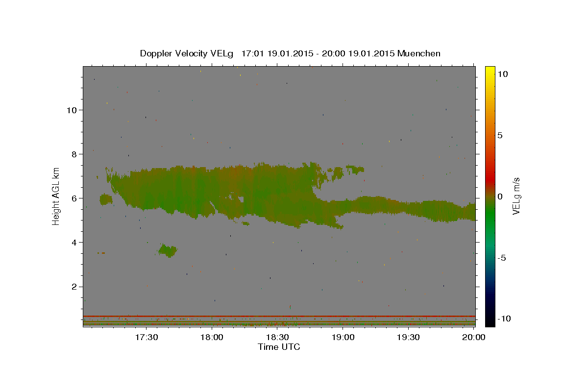This screenshot has width=588, height=392.
Task: Click the colorbar value '-10'
Action: [503, 318]
